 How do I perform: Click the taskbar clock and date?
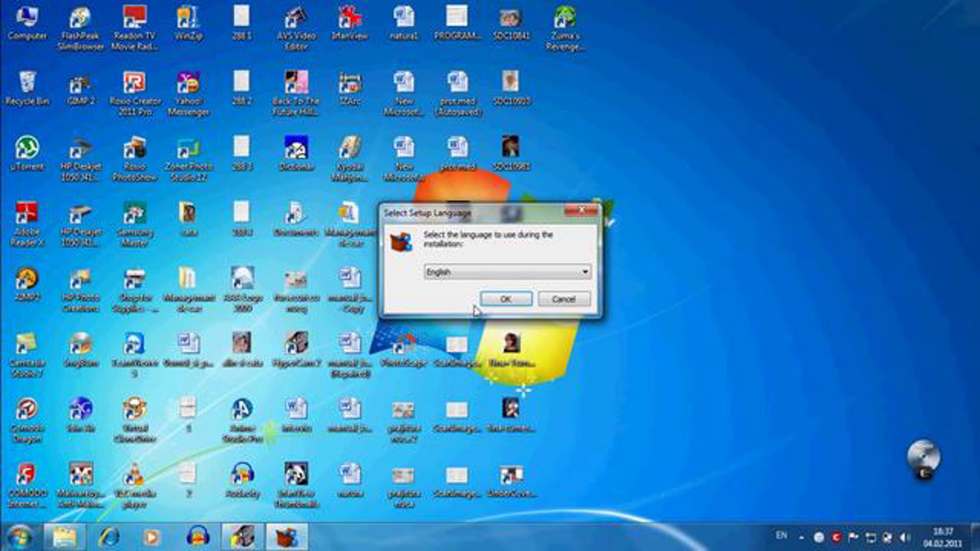tap(942, 537)
